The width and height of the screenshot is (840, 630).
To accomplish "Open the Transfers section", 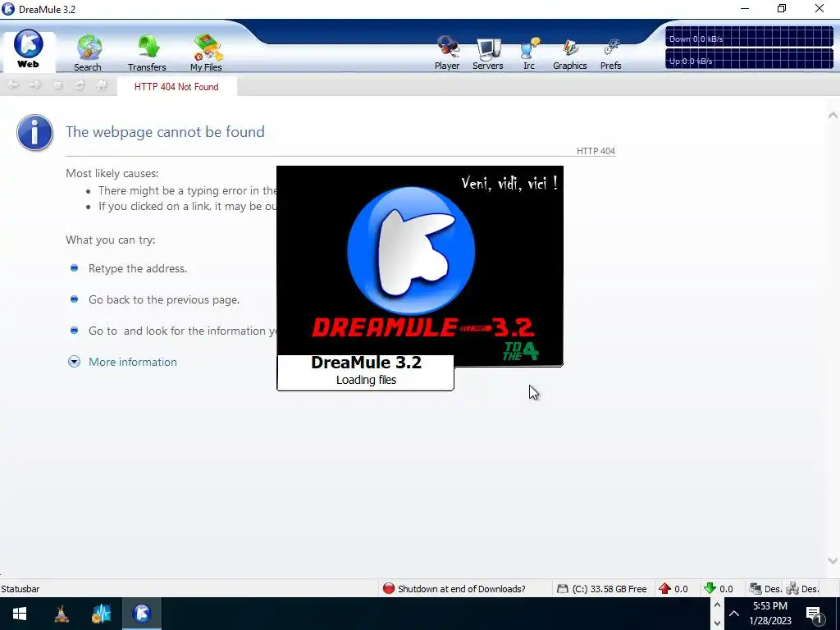I will tap(147, 52).
